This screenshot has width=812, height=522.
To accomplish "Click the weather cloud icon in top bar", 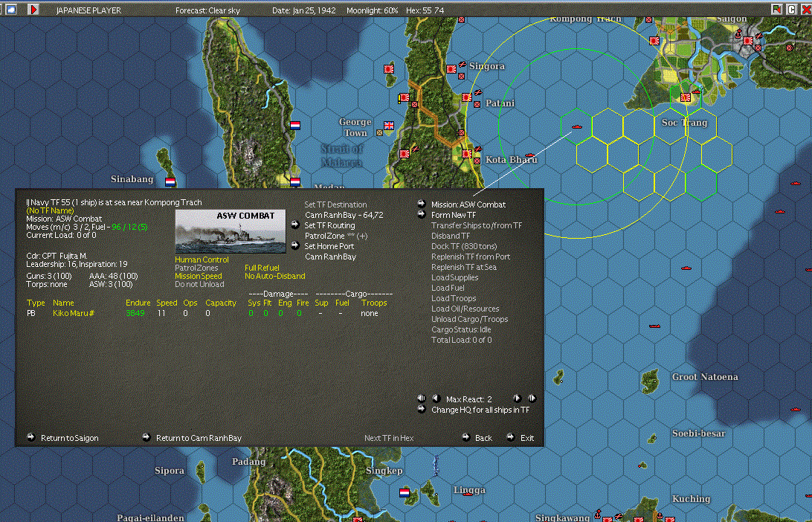I will [10, 10].
